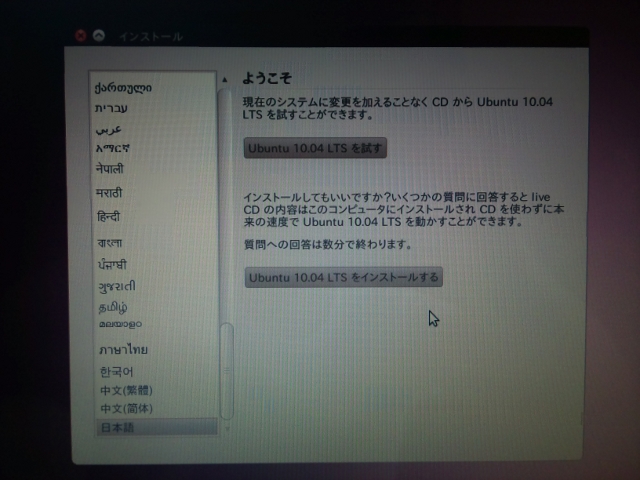This screenshot has height=480, width=640.
Task: Select தமிழ் language
Action: pyautogui.click(x=113, y=307)
